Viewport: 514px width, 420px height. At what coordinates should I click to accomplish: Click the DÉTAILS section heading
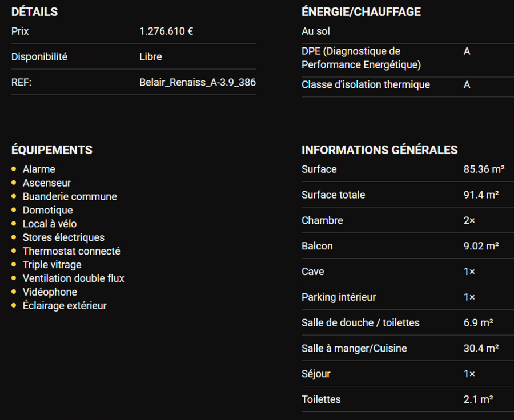tap(34, 12)
